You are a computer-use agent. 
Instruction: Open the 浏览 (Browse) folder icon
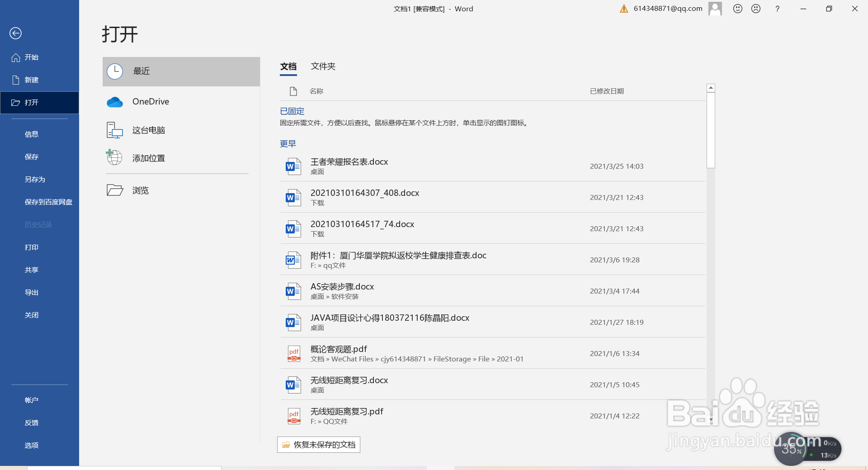(x=115, y=190)
